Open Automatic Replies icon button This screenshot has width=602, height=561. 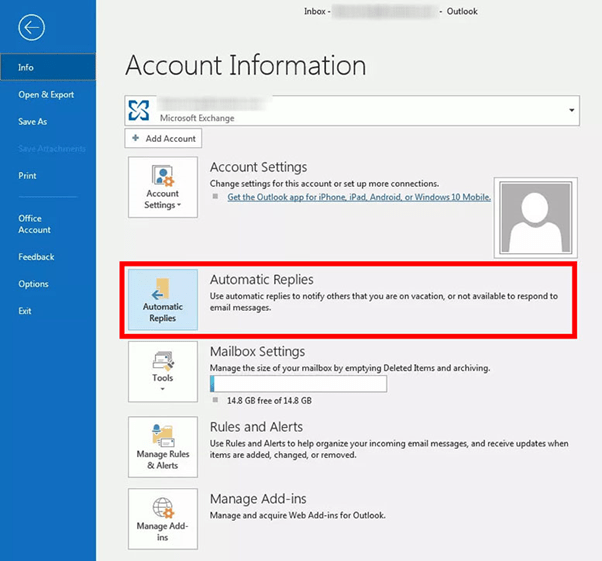pos(162,300)
